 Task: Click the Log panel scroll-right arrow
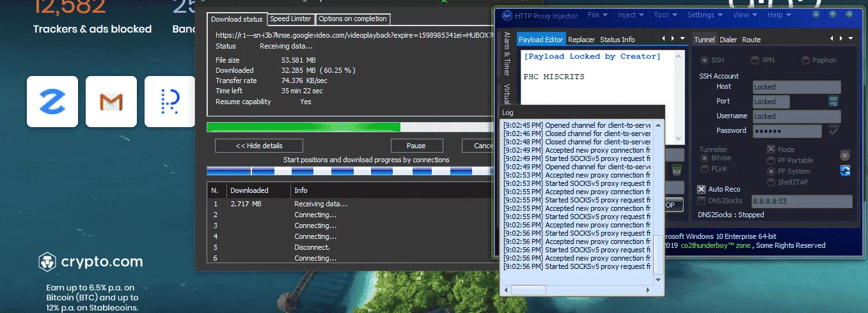point(649,290)
